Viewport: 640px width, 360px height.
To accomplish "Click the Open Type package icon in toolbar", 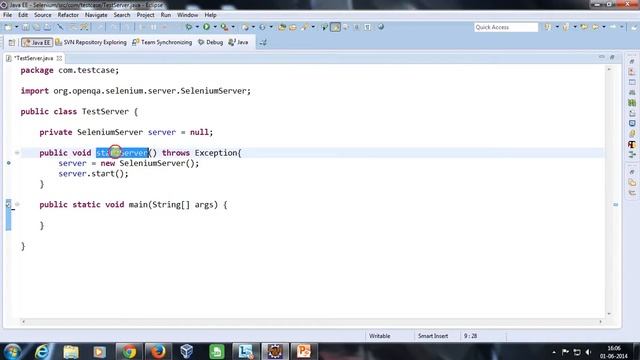I will pyautogui.click(x=282, y=27).
